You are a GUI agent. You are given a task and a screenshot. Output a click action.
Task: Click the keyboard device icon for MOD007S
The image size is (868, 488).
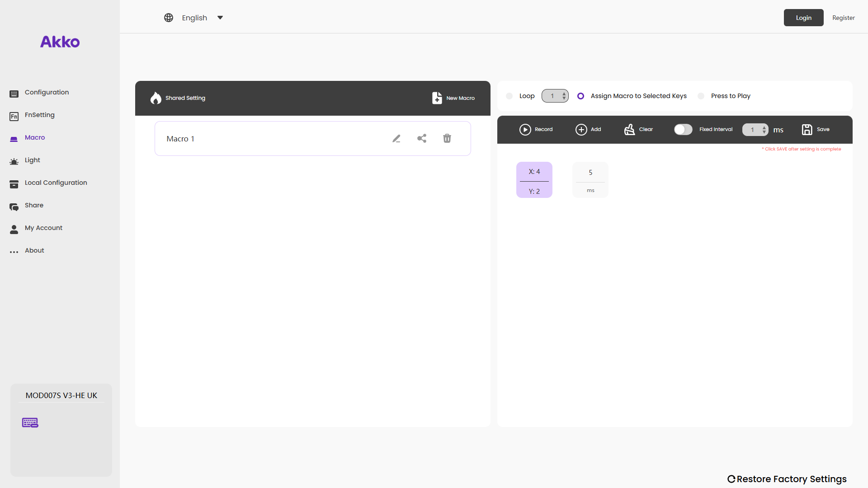30,422
